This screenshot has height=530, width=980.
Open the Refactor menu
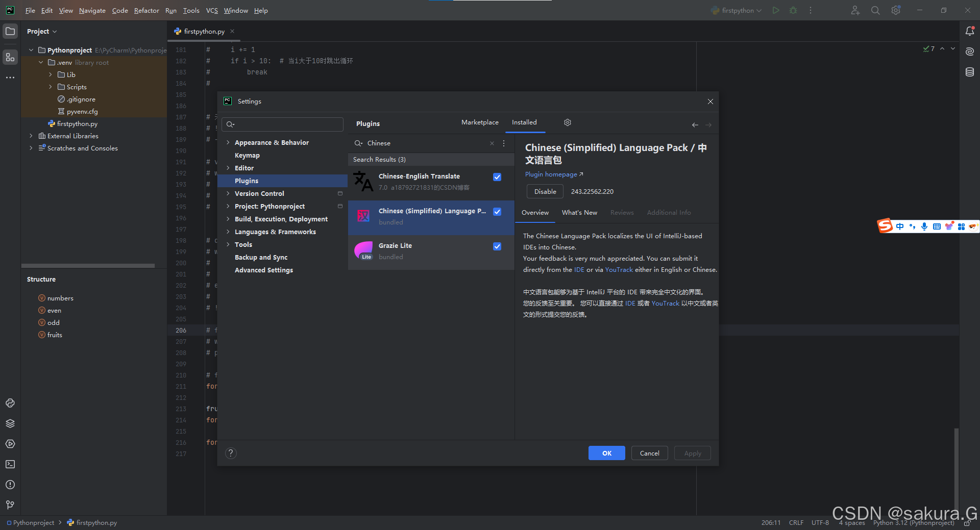[146, 10]
